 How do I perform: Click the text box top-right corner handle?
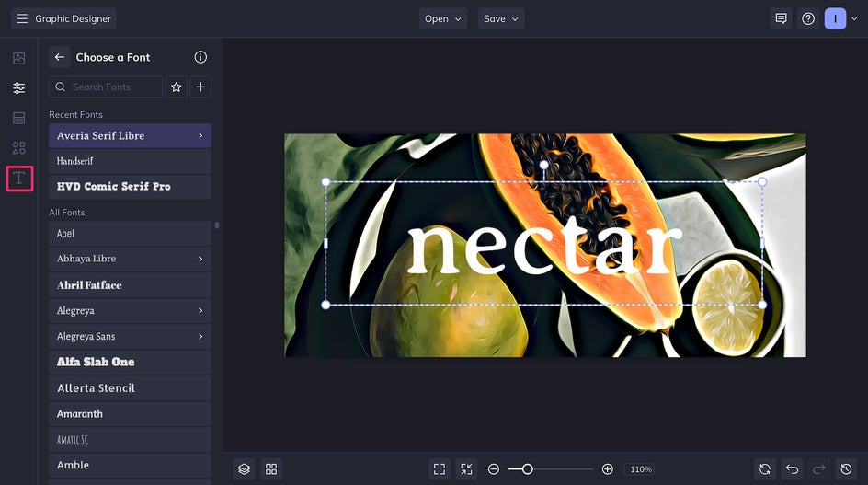click(x=762, y=182)
